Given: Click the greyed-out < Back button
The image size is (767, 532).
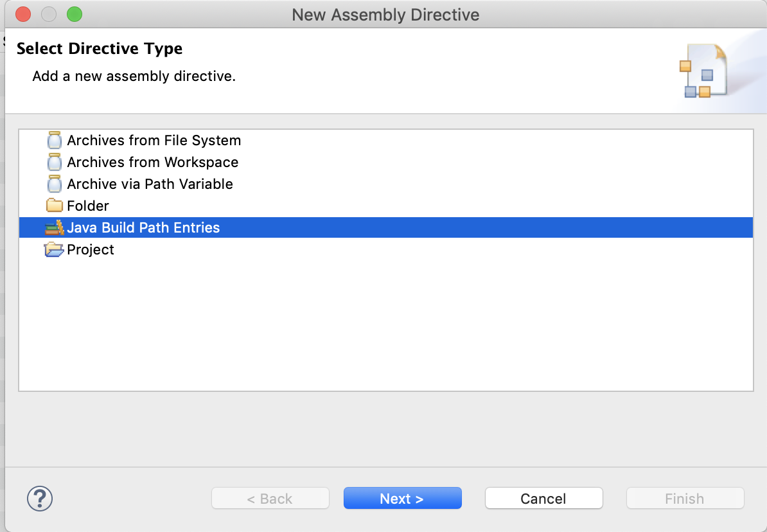Looking at the screenshot, I should (x=270, y=499).
